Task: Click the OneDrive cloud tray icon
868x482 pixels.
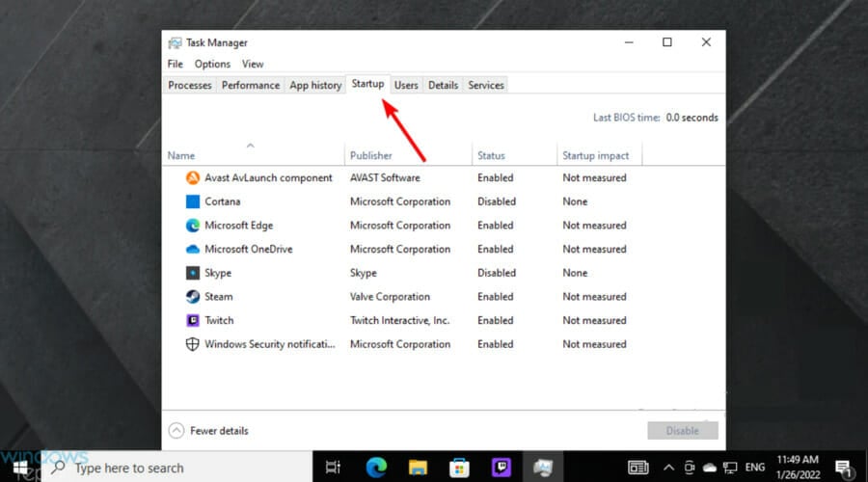Action: (x=710, y=469)
